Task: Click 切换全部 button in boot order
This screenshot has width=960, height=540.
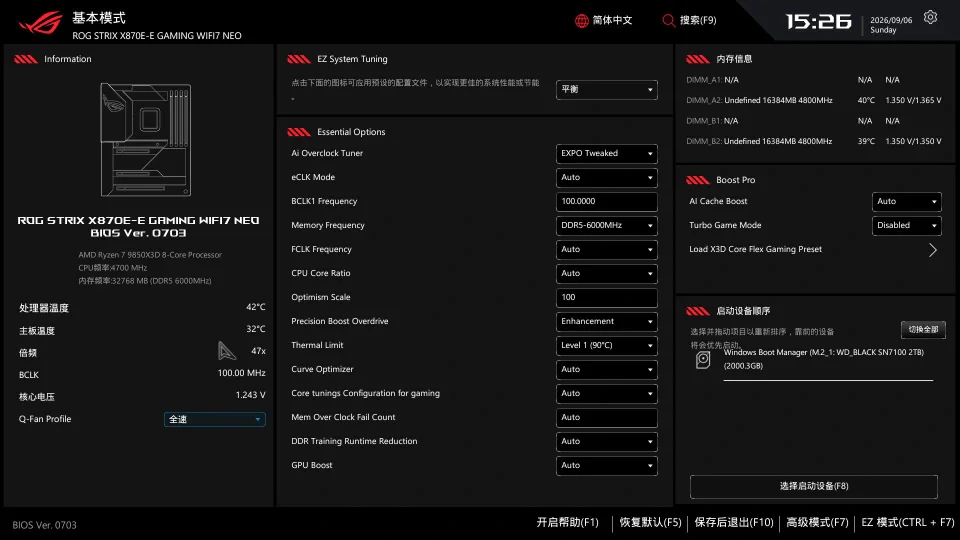Action: pyautogui.click(x=923, y=329)
